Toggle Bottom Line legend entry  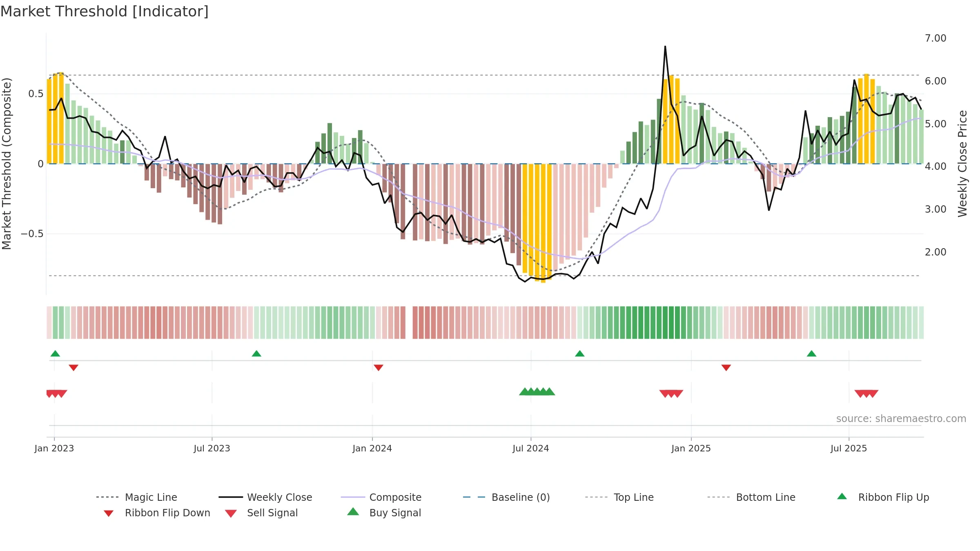pos(751,497)
